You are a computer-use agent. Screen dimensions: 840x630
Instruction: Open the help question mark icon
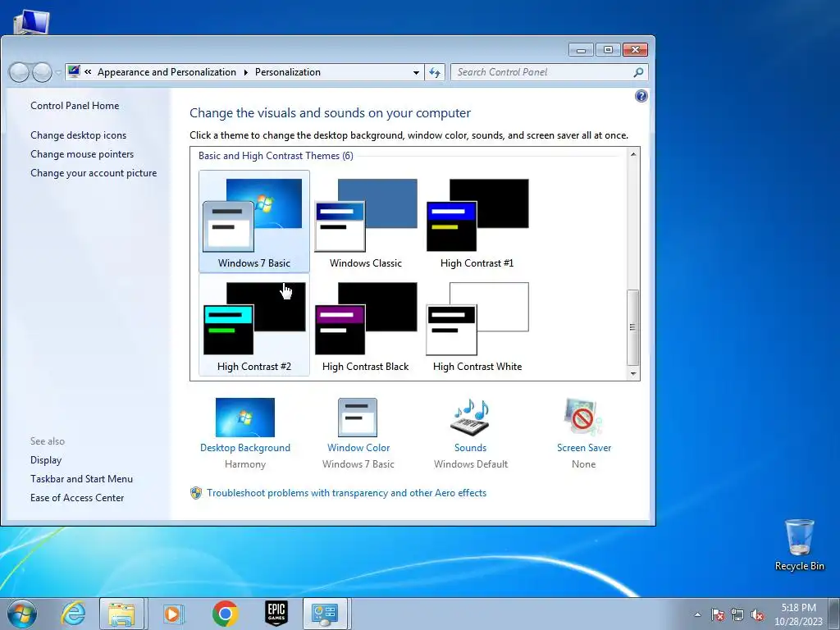point(641,97)
